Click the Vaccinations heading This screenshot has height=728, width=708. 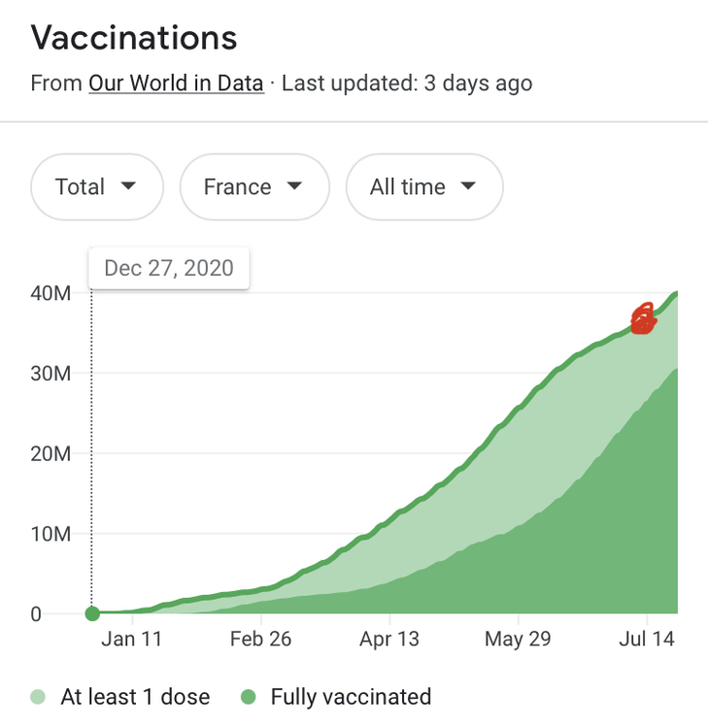click(x=134, y=38)
